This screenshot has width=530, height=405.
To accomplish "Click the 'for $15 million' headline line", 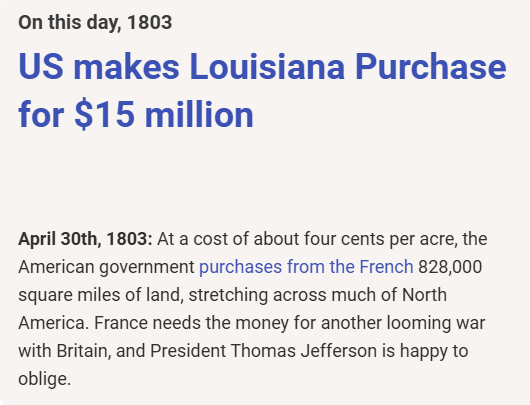I will (136, 115).
